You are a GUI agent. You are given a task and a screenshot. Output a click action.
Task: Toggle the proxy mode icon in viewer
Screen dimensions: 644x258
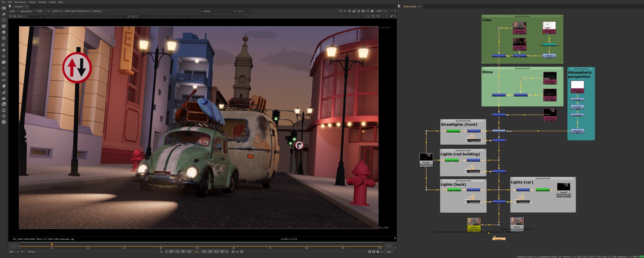tap(354, 11)
